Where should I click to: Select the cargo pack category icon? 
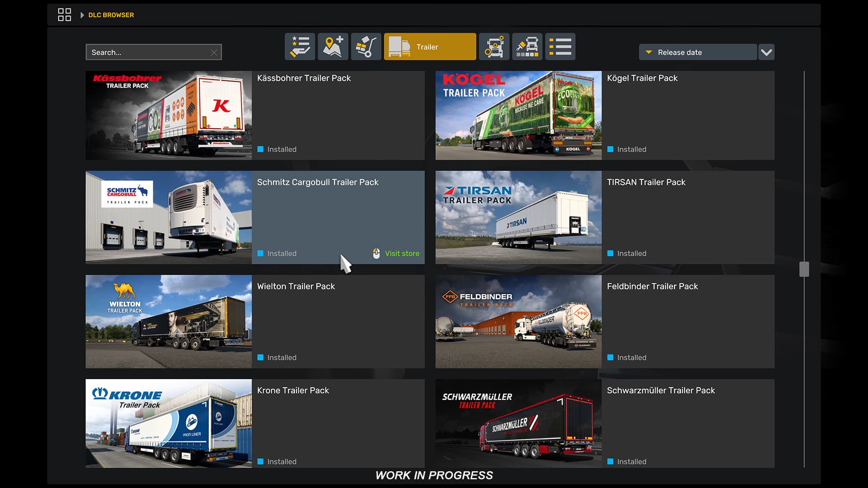[366, 47]
